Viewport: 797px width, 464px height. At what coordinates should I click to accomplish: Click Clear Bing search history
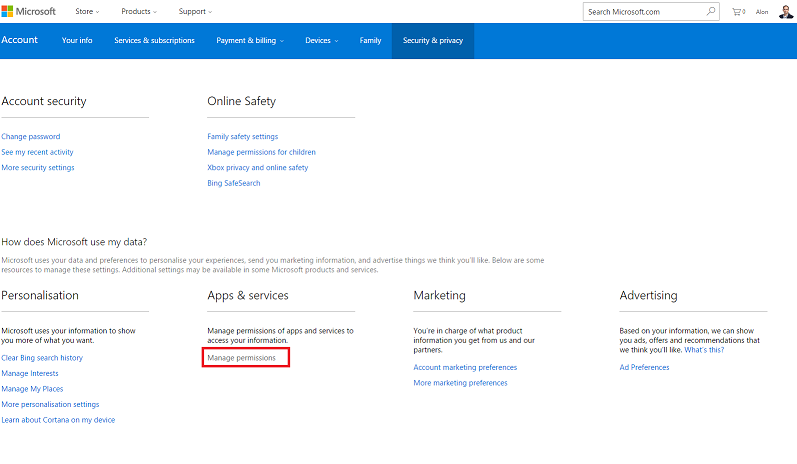(42, 358)
